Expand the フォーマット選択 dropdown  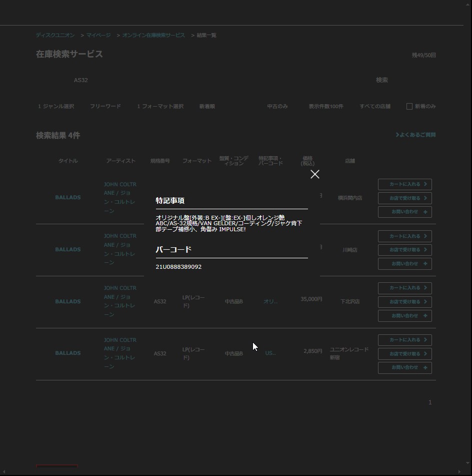[x=160, y=106]
